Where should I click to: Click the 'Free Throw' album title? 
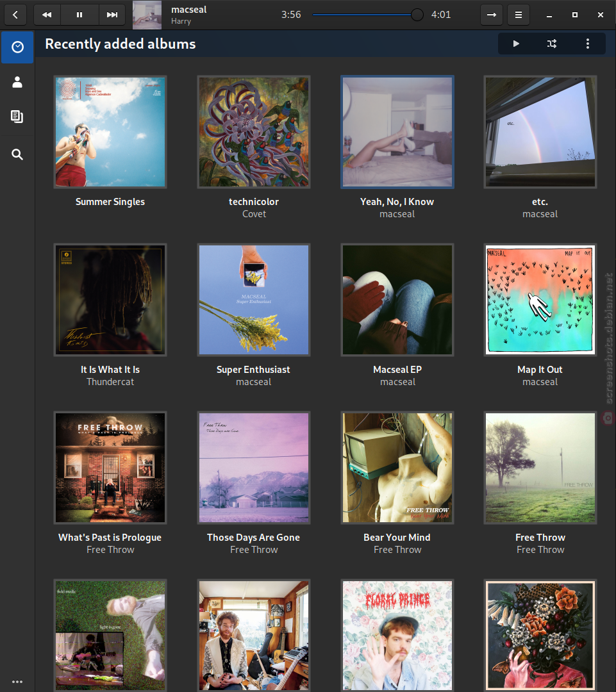[540, 538]
